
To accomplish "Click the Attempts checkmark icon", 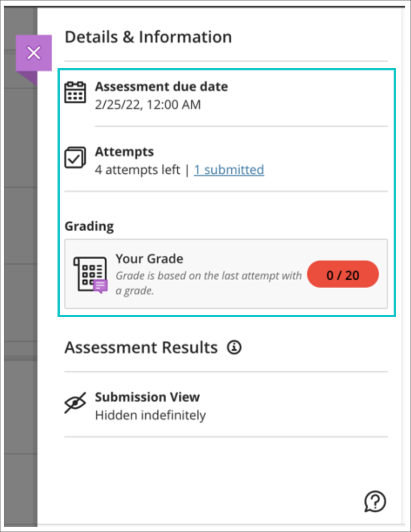I will click(75, 158).
